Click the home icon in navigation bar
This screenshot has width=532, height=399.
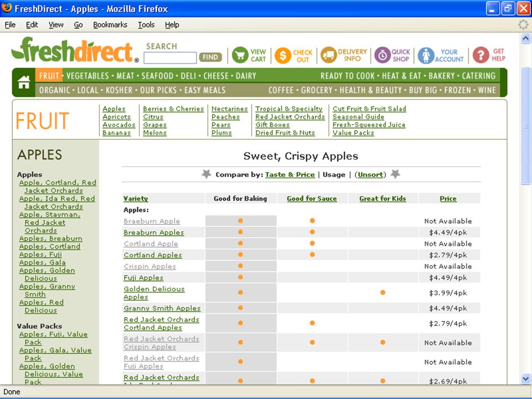[x=24, y=83]
